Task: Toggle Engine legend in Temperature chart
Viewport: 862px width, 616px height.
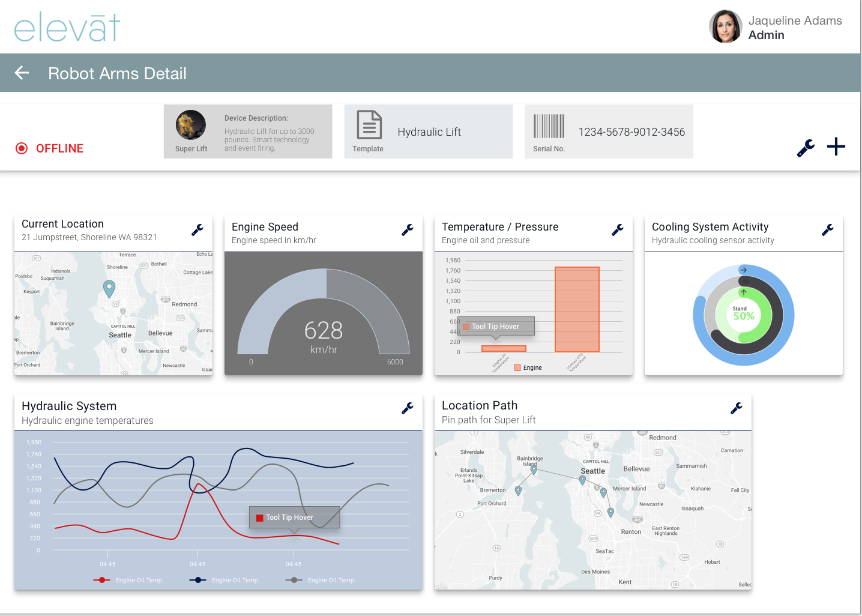Action: pyautogui.click(x=528, y=367)
